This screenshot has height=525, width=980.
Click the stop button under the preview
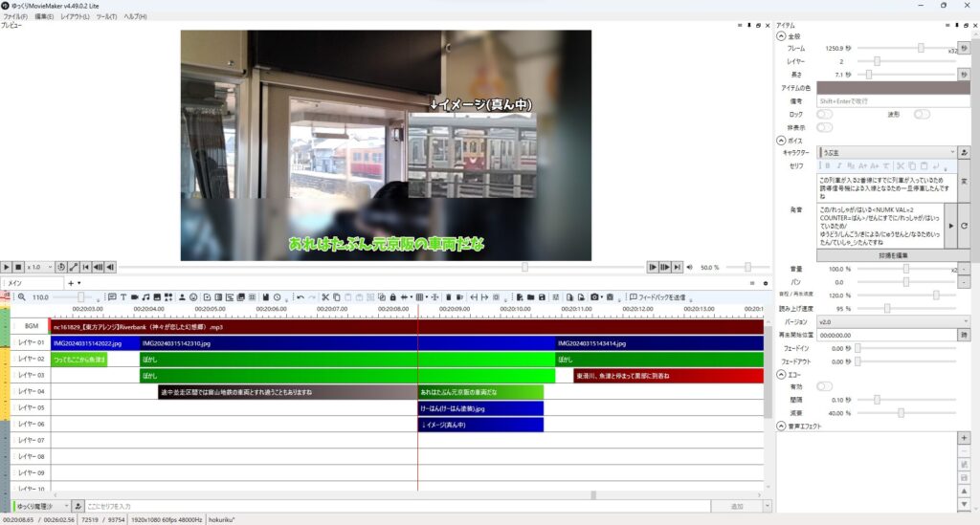(18, 267)
